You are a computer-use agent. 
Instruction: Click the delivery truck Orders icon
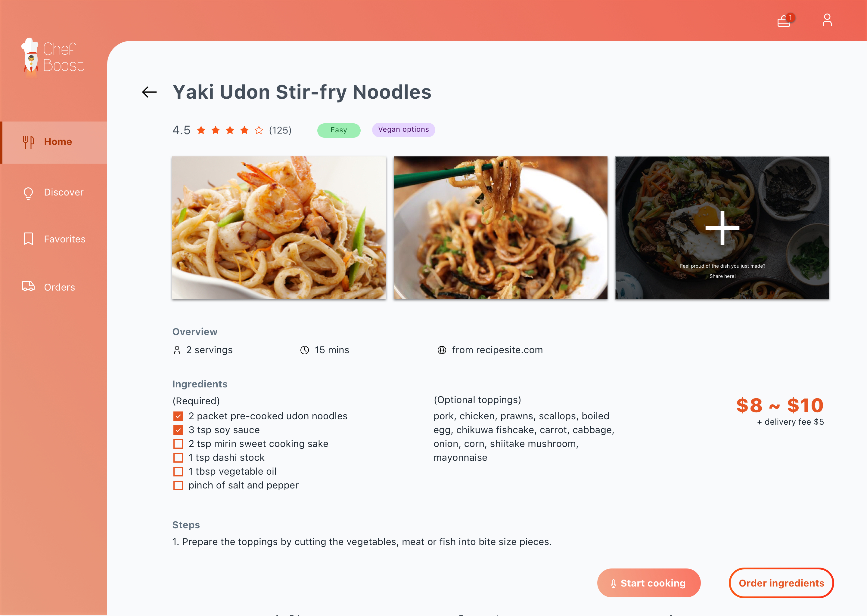28,286
